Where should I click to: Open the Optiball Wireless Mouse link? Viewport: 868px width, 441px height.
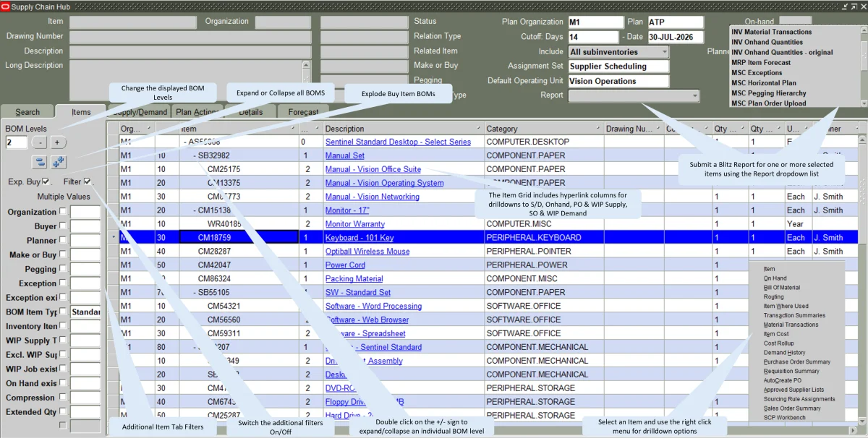click(x=367, y=252)
